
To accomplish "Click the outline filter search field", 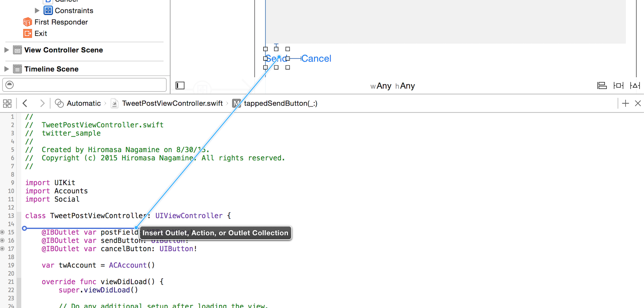I will 85,85.
